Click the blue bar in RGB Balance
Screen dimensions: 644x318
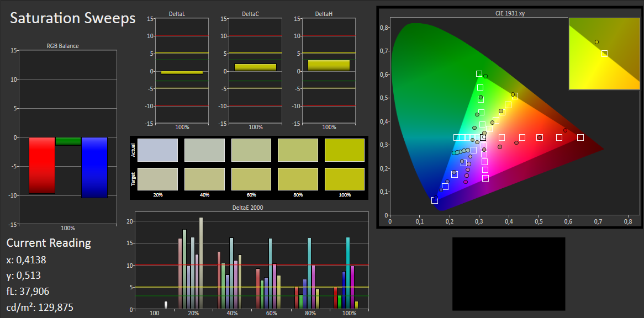(94, 167)
